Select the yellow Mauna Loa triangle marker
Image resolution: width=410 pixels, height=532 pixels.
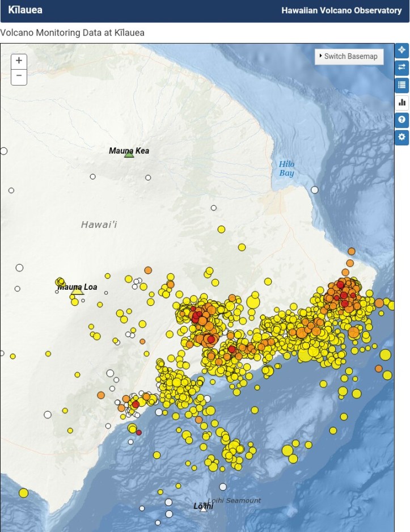(78, 290)
